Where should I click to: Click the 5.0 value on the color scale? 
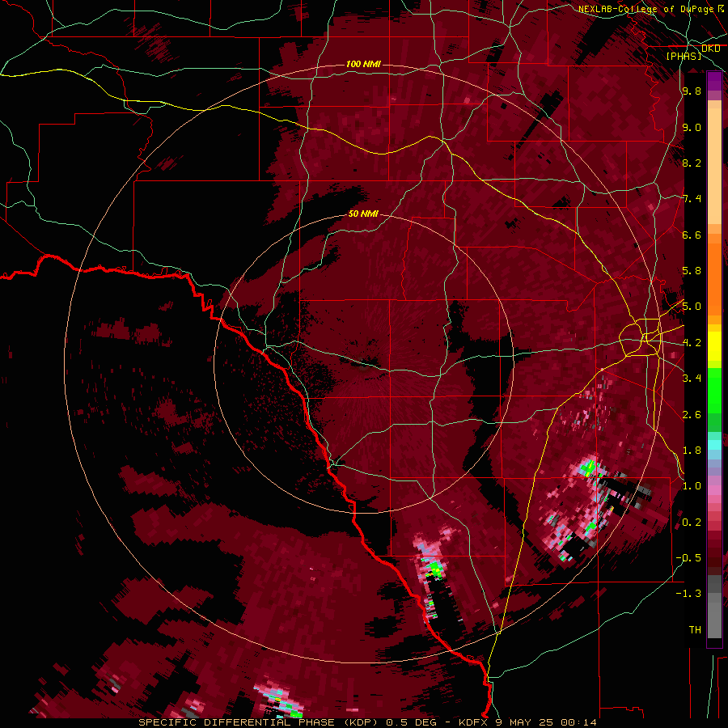692,307
